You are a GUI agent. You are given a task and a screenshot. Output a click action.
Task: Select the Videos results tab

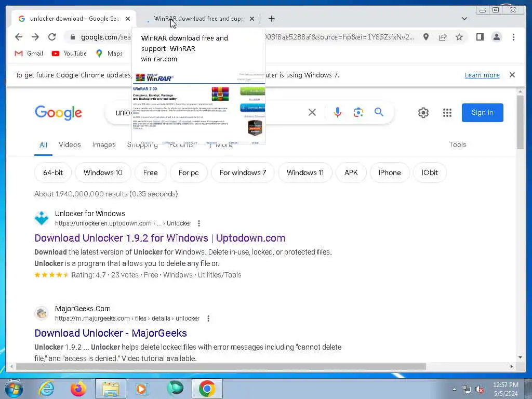(70, 144)
